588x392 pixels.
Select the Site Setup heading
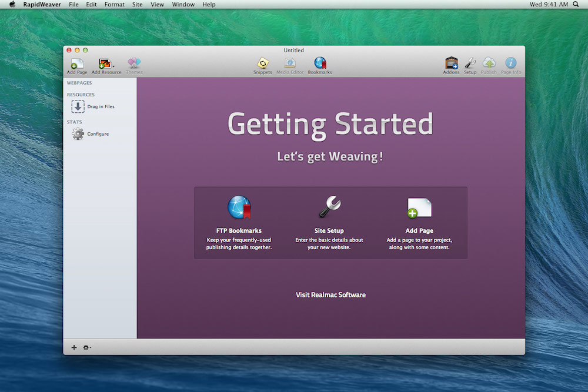coord(329,230)
